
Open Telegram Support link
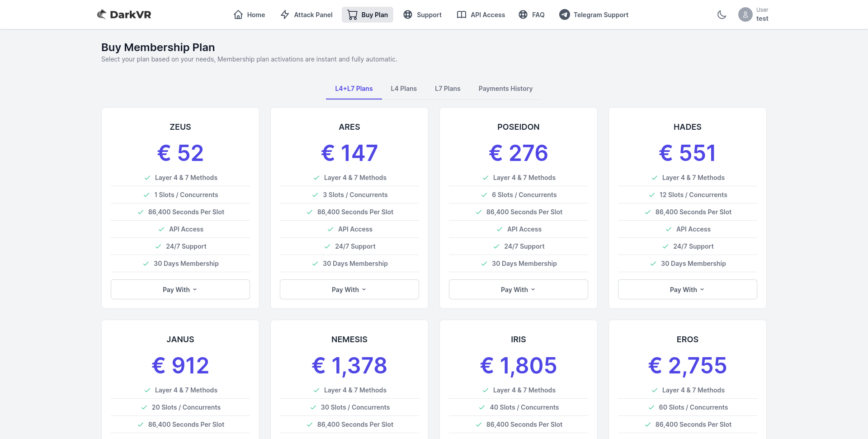pos(594,14)
